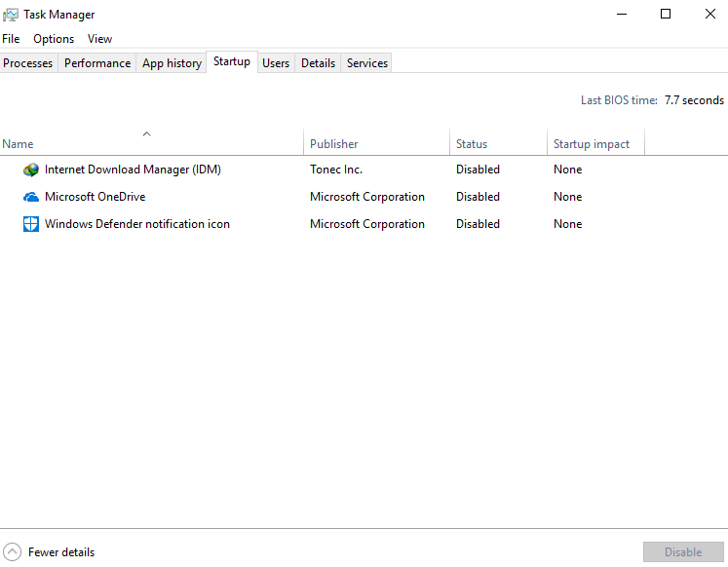Screen dimensions: 728x567
Task: Click the Last BIOS time label
Action: (619, 100)
